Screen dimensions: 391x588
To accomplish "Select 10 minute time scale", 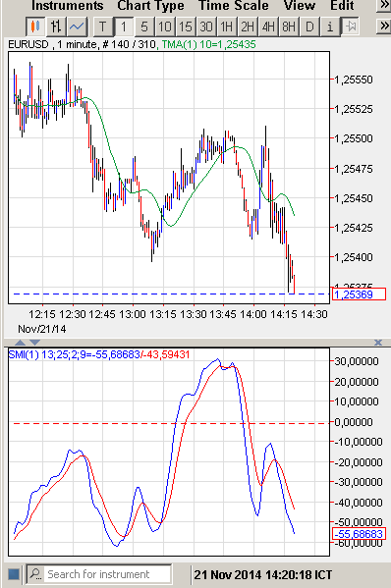I will (x=164, y=27).
